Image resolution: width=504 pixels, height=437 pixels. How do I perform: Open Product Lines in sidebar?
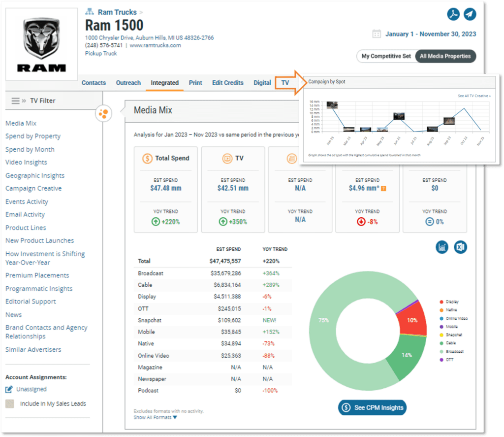26,228
